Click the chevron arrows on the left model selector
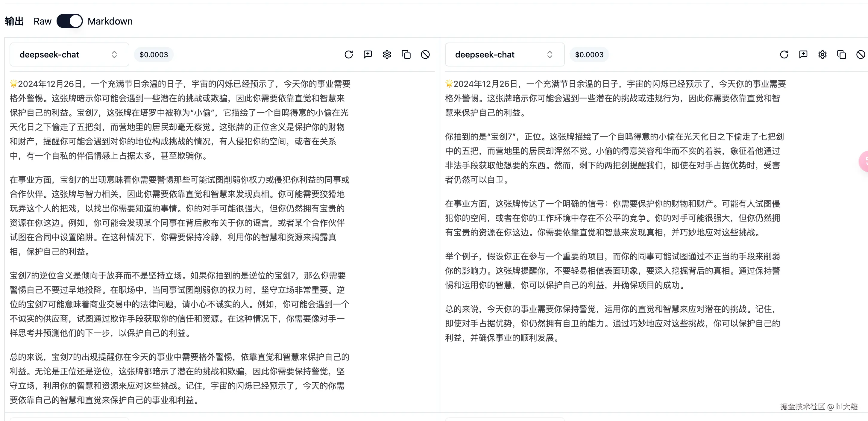 click(114, 54)
